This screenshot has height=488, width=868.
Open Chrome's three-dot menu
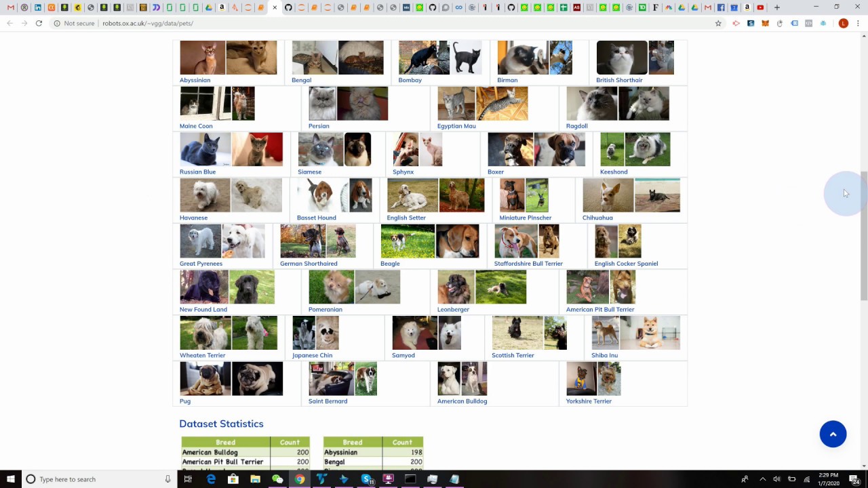pos(859,23)
